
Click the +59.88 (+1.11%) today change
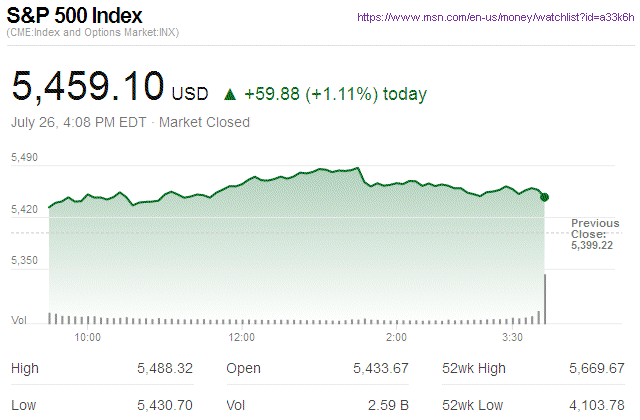336,94
